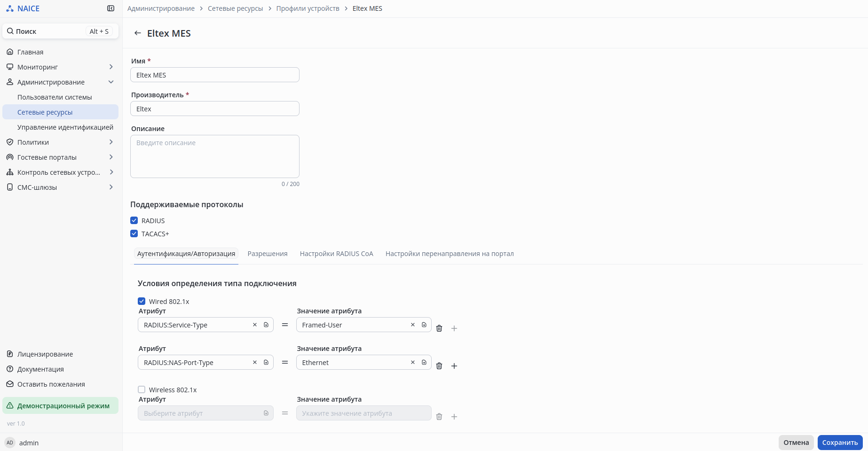Add condition after NAS-Port-Type row

point(454,366)
